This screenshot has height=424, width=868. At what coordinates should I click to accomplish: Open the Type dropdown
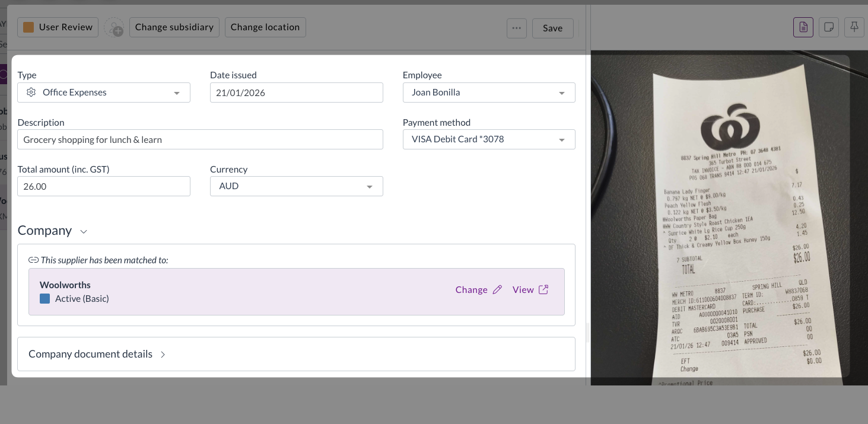176,93
